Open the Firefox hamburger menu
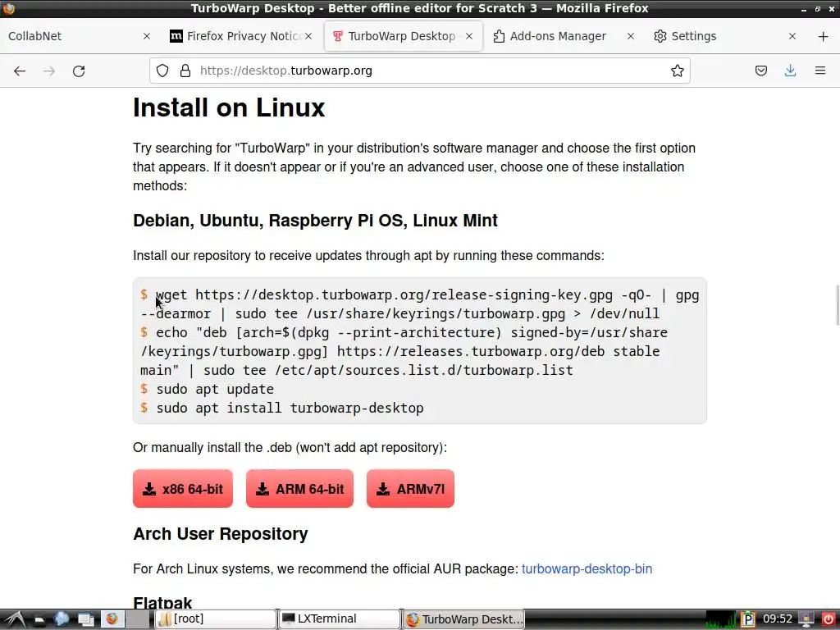 820,71
